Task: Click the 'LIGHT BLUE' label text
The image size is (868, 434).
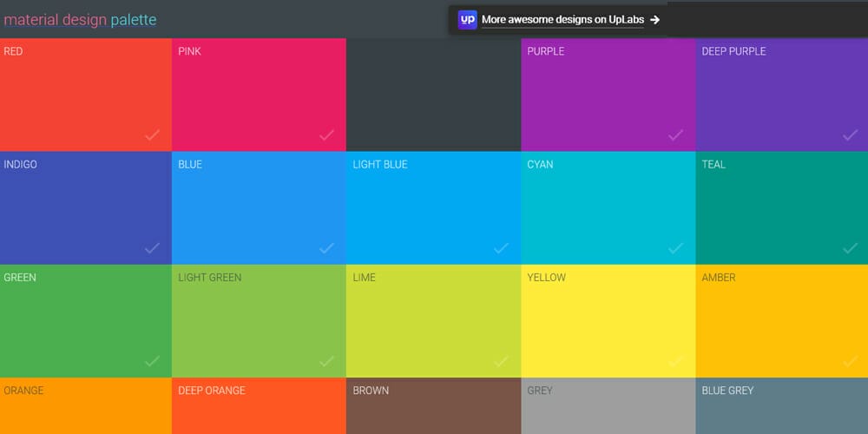Action: pos(380,164)
